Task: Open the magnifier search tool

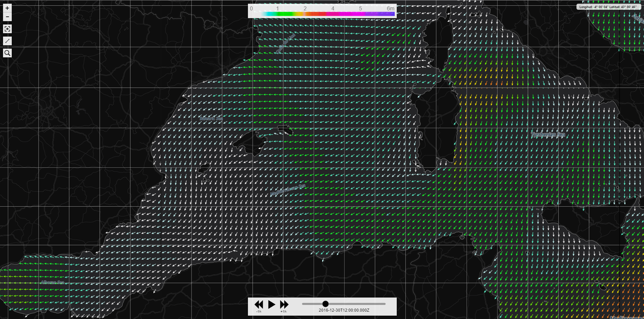Action: tap(7, 53)
